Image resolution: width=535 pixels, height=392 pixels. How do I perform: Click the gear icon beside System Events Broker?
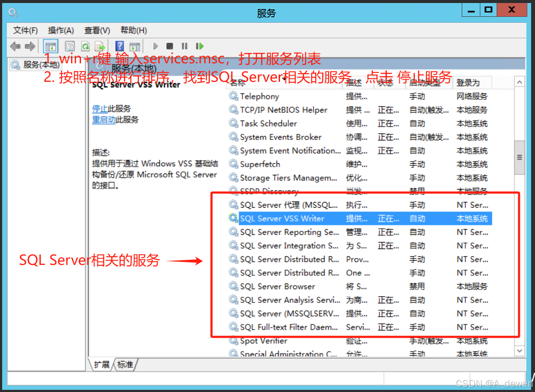[x=233, y=137]
